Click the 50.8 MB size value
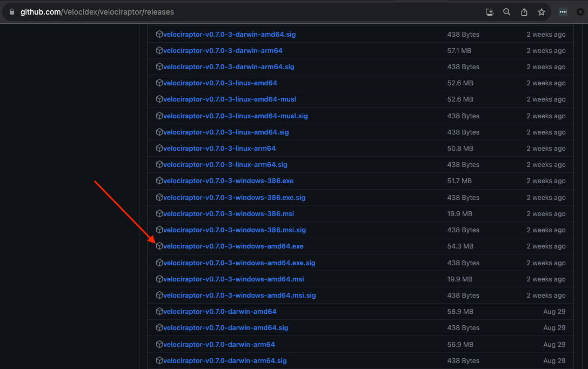Image resolution: width=588 pixels, height=369 pixels. 460,148
